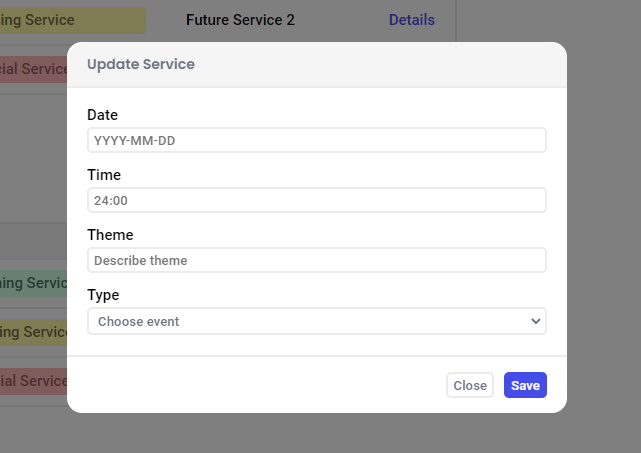Click the Theme label
Image resolution: width=641 pixels, height=453 pixels.
tap(110, 235)
